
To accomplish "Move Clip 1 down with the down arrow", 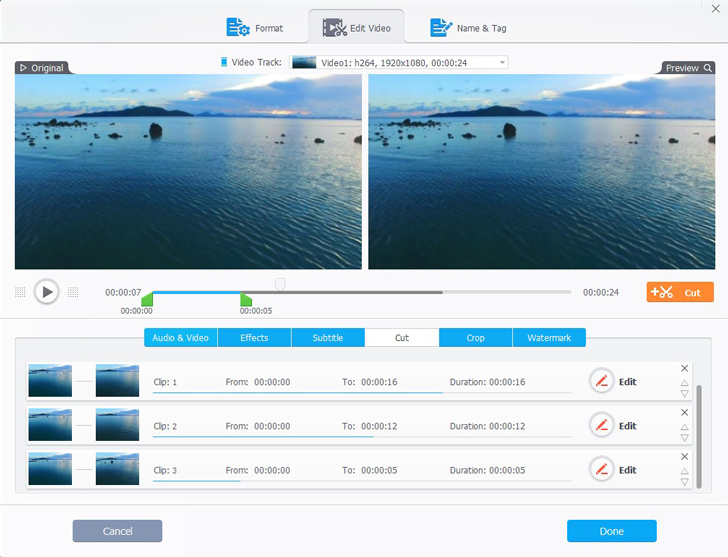I will tap(685, 394).
